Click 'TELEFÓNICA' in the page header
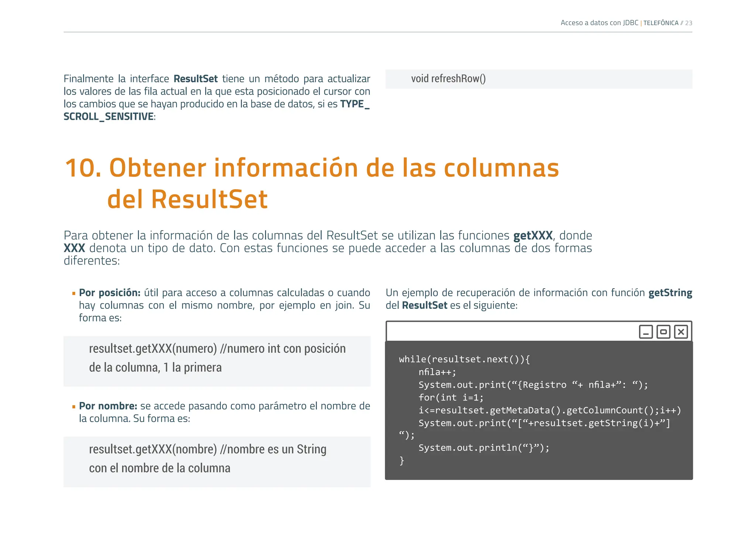 pyautogui.click(x=661, y=23)
